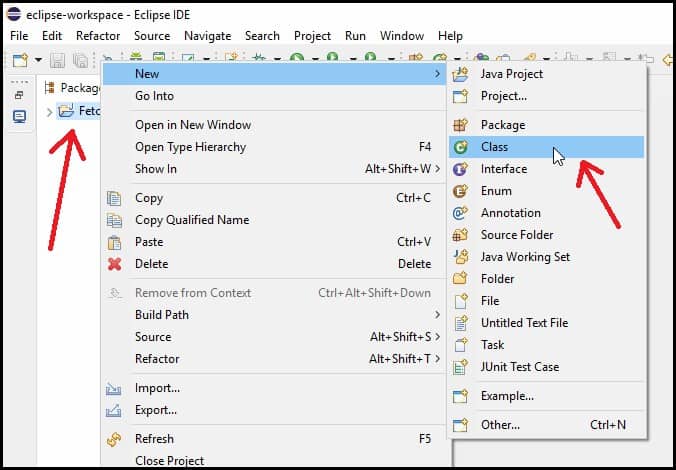The height and width of the screenshot is (470, 676).
Task: Expand the Fetc project tree node
Action: (x=49, y=112)
